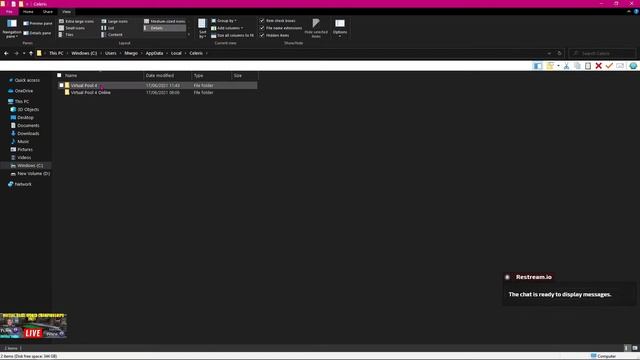Choose Extra large icons layout

pyautogui.click(x=76, y=21)
